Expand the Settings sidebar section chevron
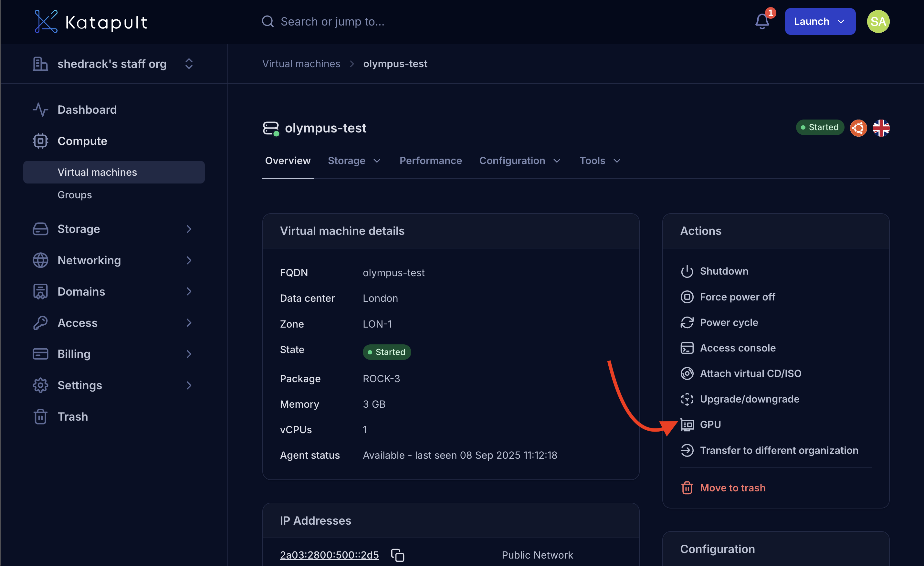The width and height of the screenshot is (924, 566). point(189,385)
